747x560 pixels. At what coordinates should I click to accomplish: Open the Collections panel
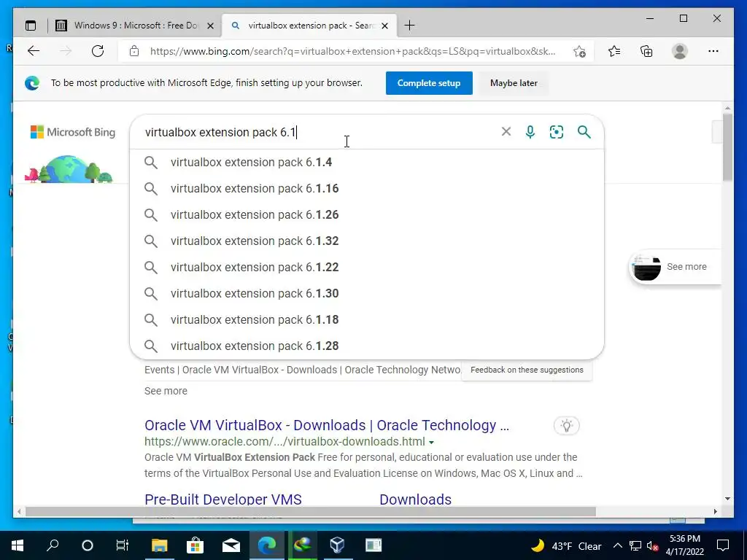point(646,51)
